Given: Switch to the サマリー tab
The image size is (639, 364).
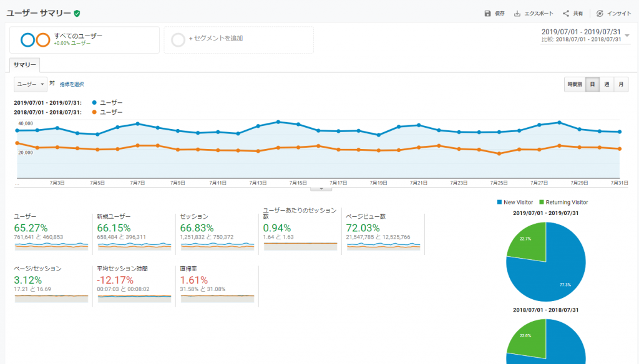Looking at the screenshot, I should [x=24, y=65].
